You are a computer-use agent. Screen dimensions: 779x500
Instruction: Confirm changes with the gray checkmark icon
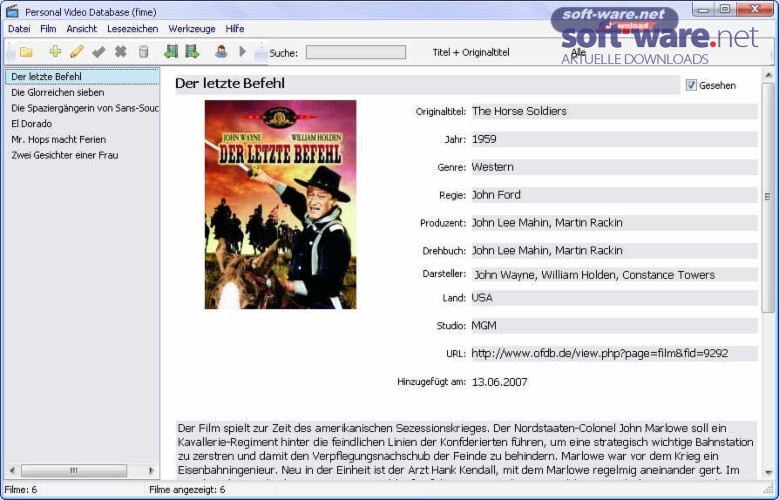click(x=99, y=52)
